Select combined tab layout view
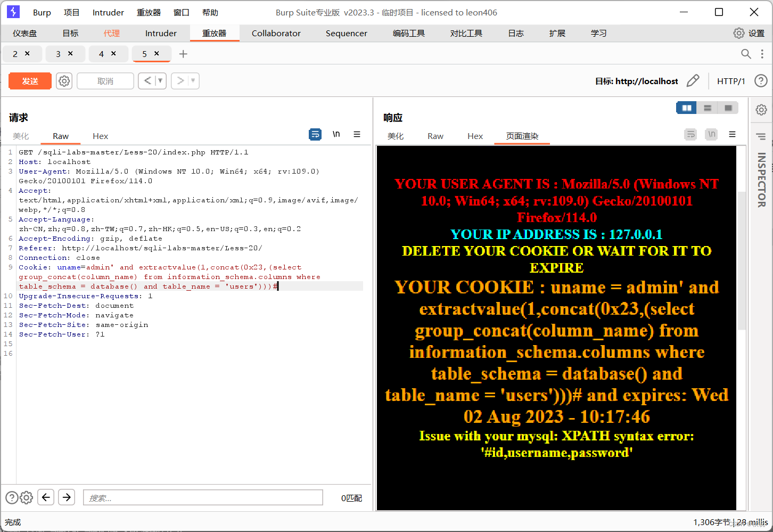Screen dimensions: 773x532 tap(728, 108)
